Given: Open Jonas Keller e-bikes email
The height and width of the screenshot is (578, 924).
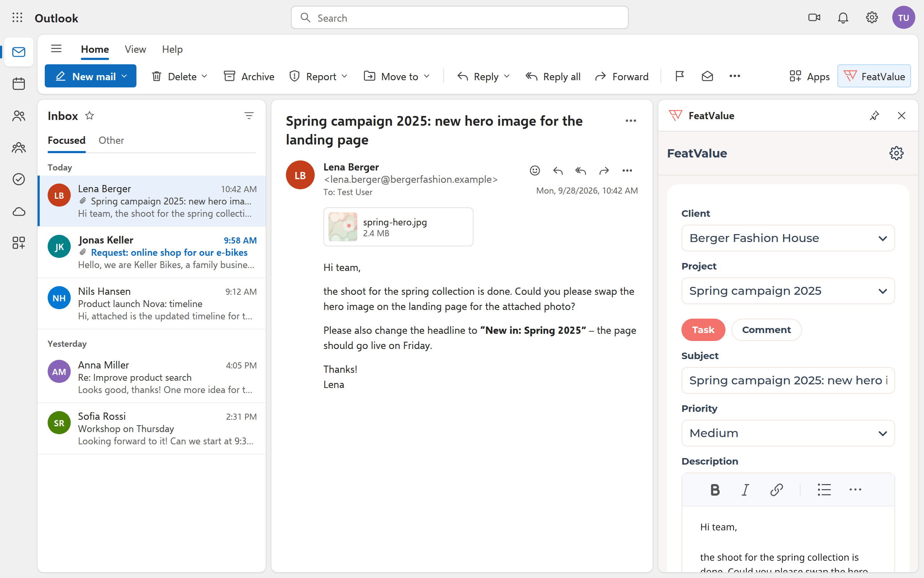Looking at the screenshot, I should (x=152, y=252).
